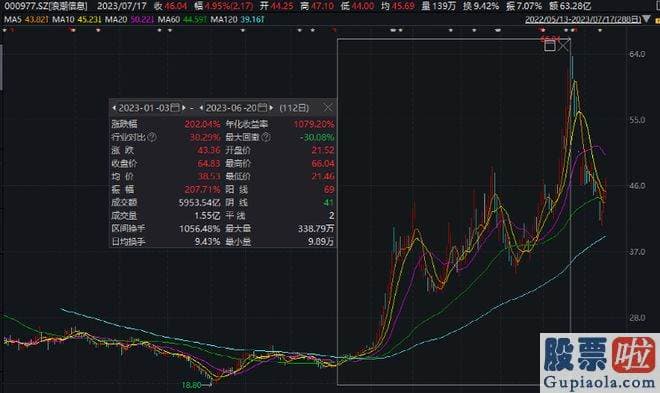Click the high price 47.10 in header

point(322,6)
